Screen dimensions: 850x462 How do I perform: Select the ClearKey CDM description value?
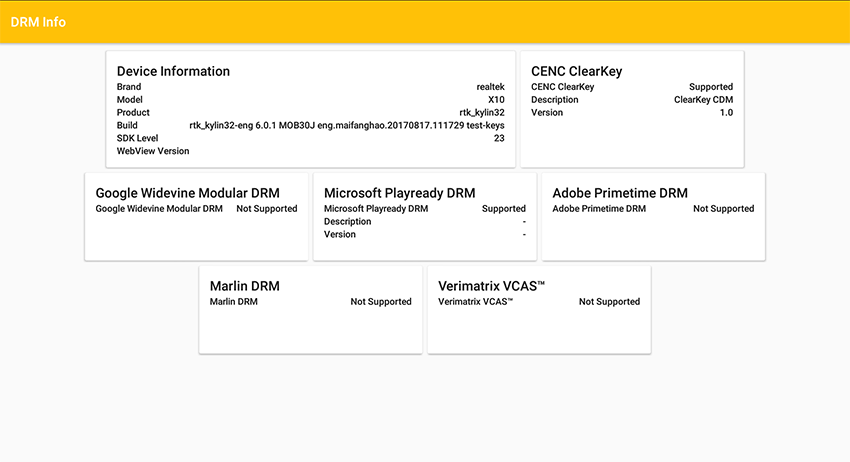point(703,100)
